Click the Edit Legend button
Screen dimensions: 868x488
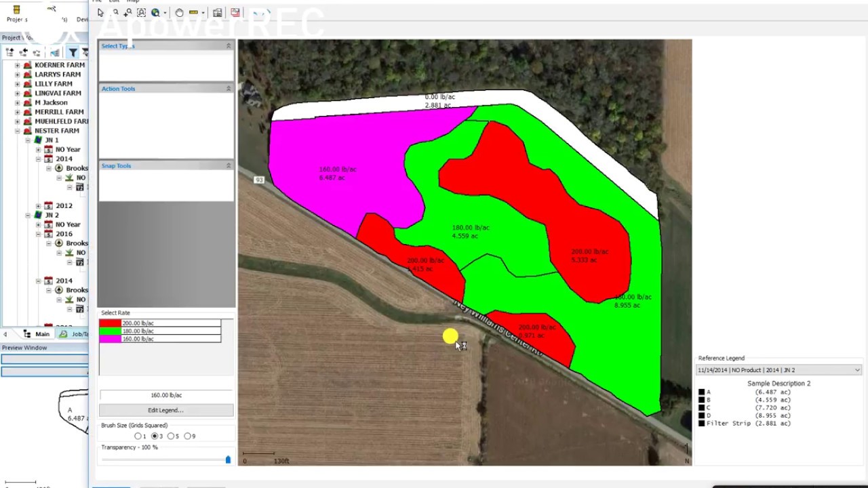pos(166,410)
